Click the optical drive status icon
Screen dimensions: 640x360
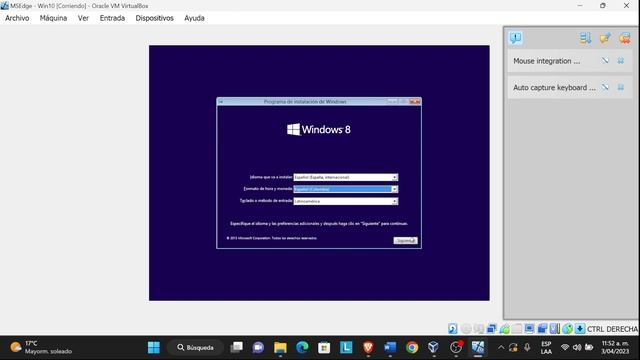point(466,329)
